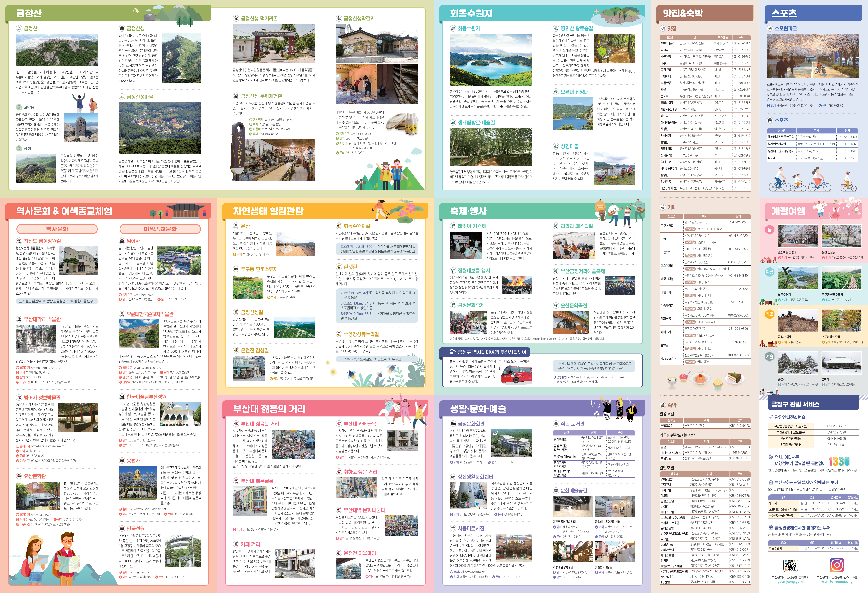Image resolution: width=868 pixels, height=593 pixels.
Task: Click the Instagram logo icon
Action: tap(837, 565)
